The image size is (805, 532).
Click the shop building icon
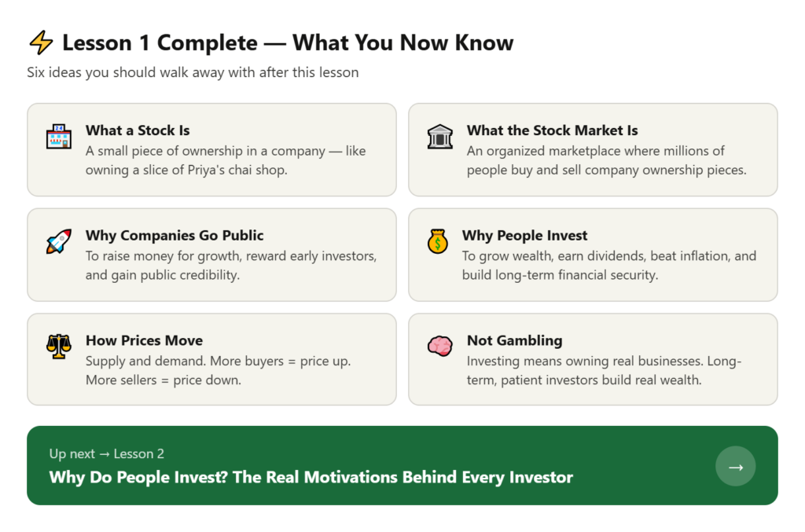click(x=58, y=137)
